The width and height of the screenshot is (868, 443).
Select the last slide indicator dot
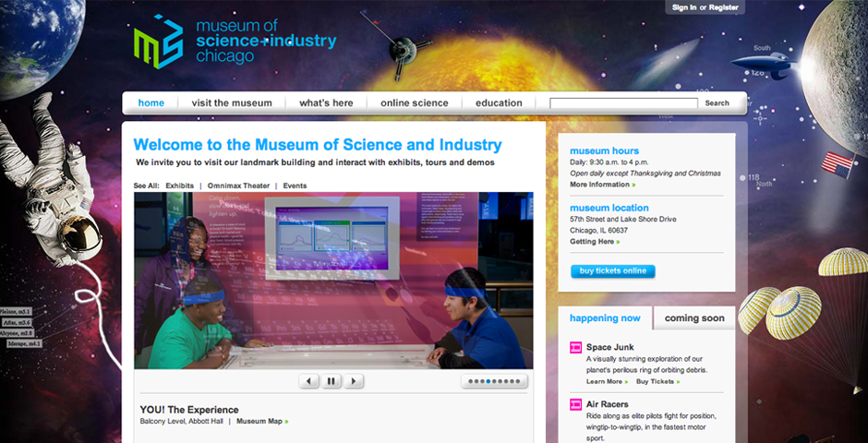(x=518, y=381)
